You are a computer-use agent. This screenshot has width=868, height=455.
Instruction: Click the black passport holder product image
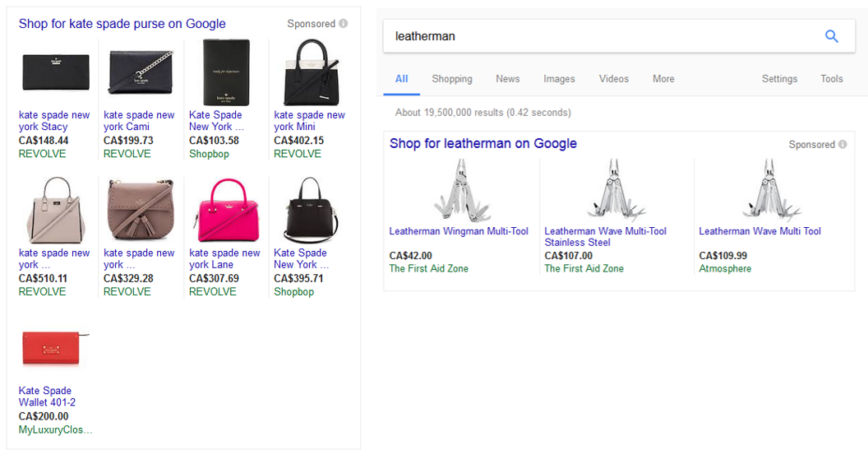tap(226, 72)
